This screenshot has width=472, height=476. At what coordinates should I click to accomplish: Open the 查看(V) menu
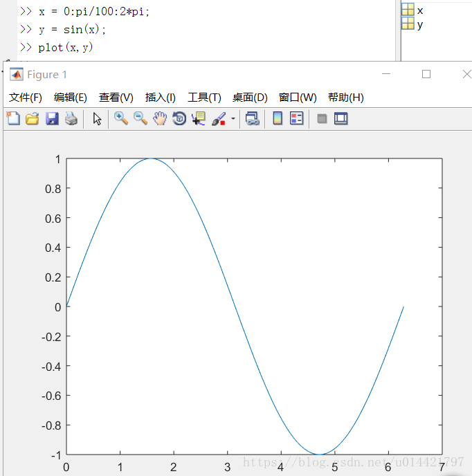click(116, 98)
